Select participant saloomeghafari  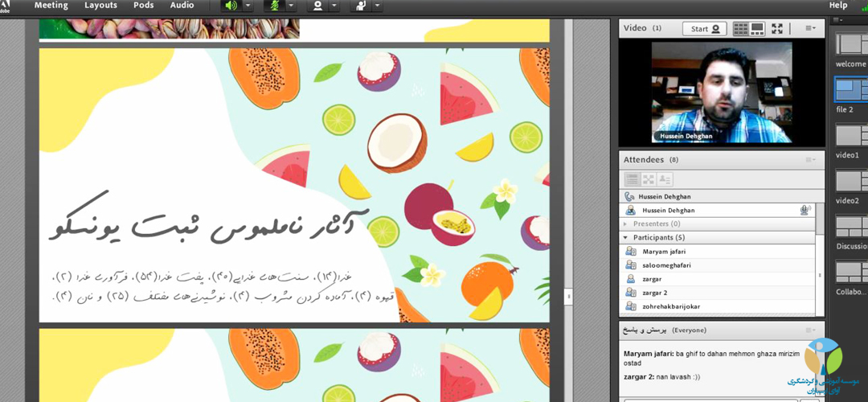tap(718, 265)
